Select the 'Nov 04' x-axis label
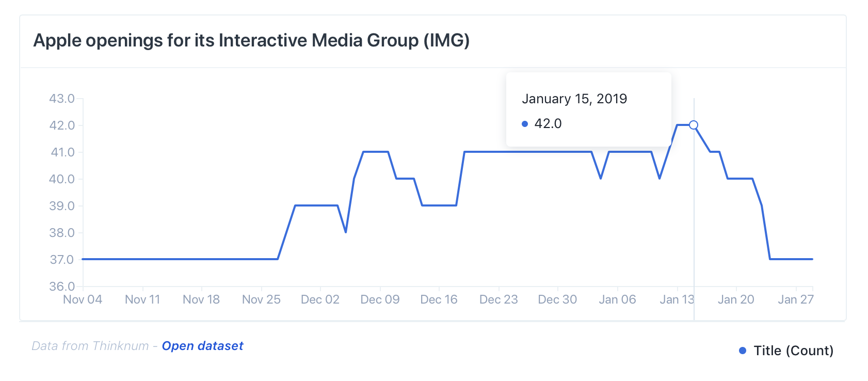The height and width of the screenshot is (381, 868). (83, 299)
